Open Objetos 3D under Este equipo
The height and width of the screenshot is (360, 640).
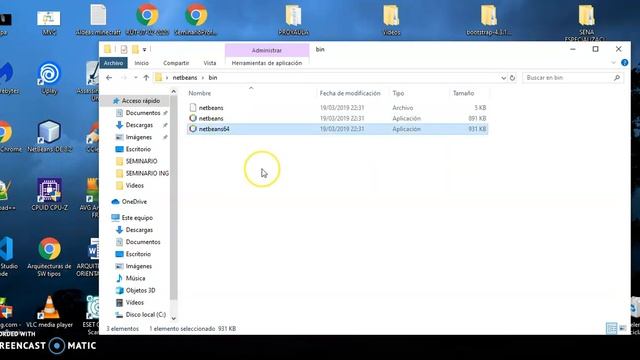(x=140, y=291)
